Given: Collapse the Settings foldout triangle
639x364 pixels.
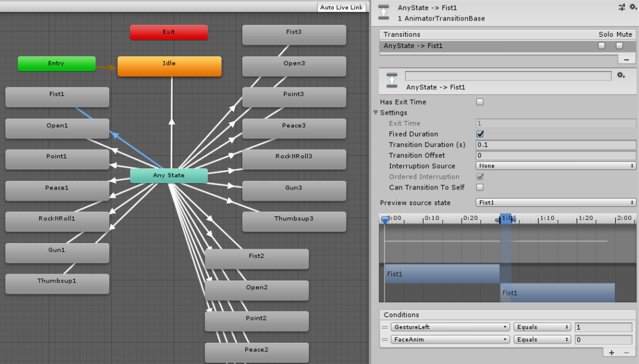Looking at the screenshot, I should click(x=376, y=113).
